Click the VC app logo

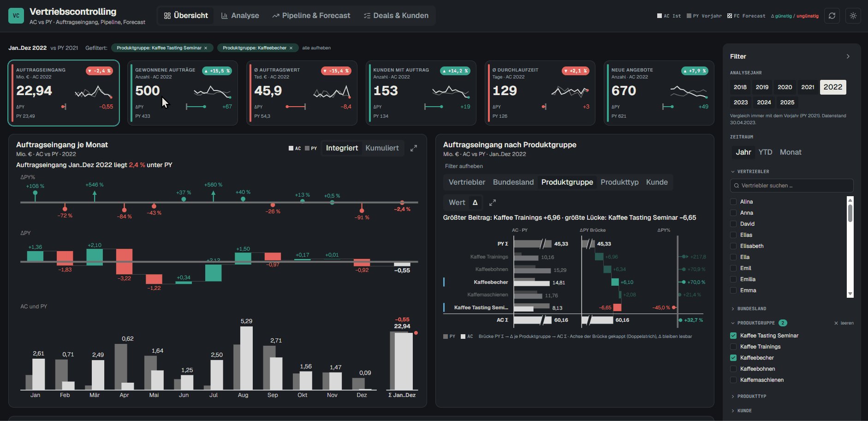(x=16, y=16)
